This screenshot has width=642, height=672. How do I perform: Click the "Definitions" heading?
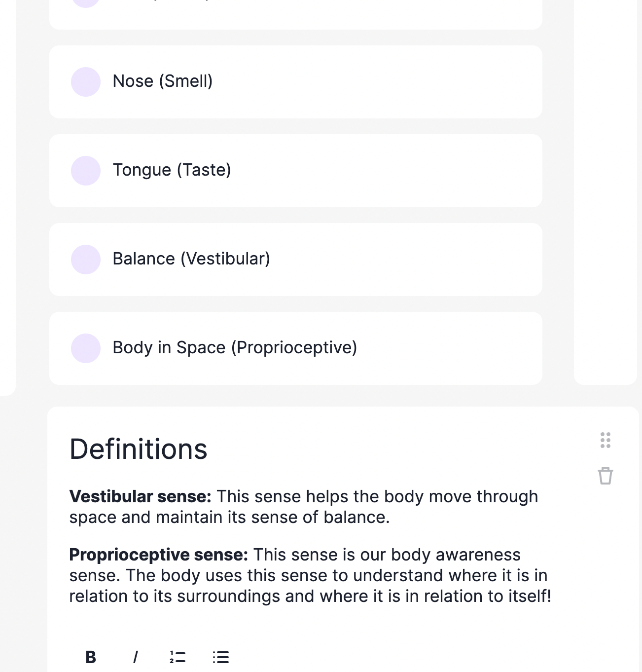pyautogui.click(x=139, y=449)
